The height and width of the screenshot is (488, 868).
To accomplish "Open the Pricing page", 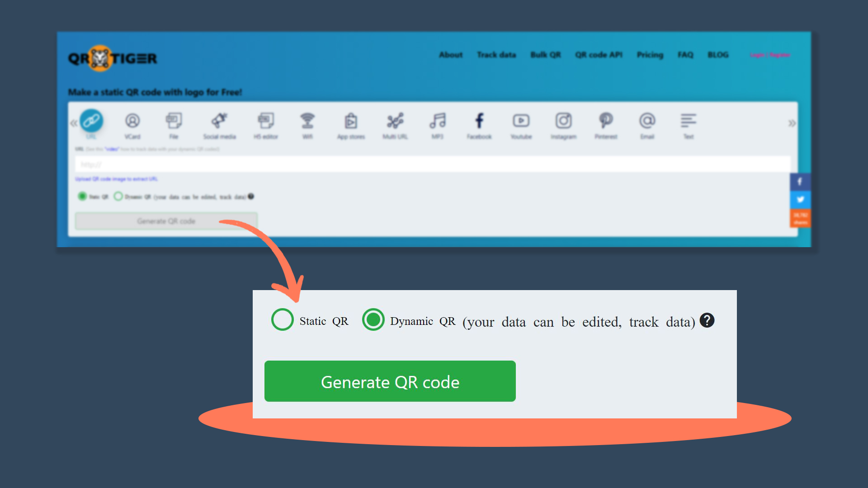I will point(650,55).
